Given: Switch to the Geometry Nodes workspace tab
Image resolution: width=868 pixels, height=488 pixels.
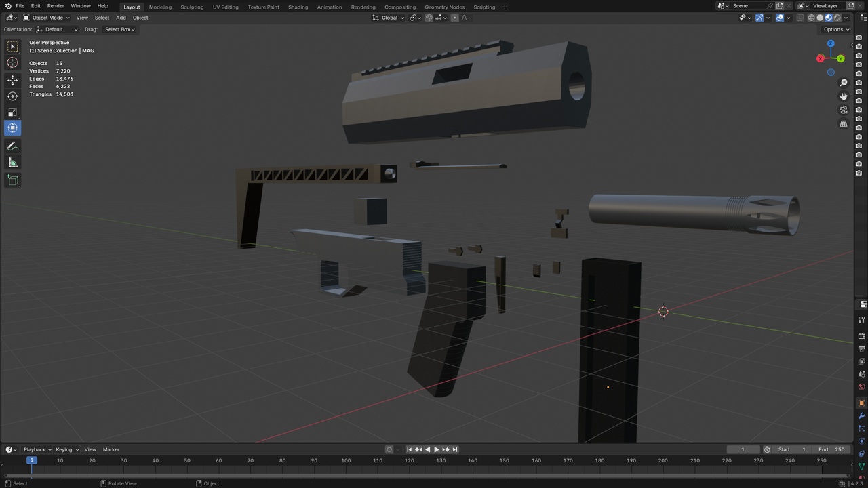Looking at the screenshot, I should tap(445, 7).
